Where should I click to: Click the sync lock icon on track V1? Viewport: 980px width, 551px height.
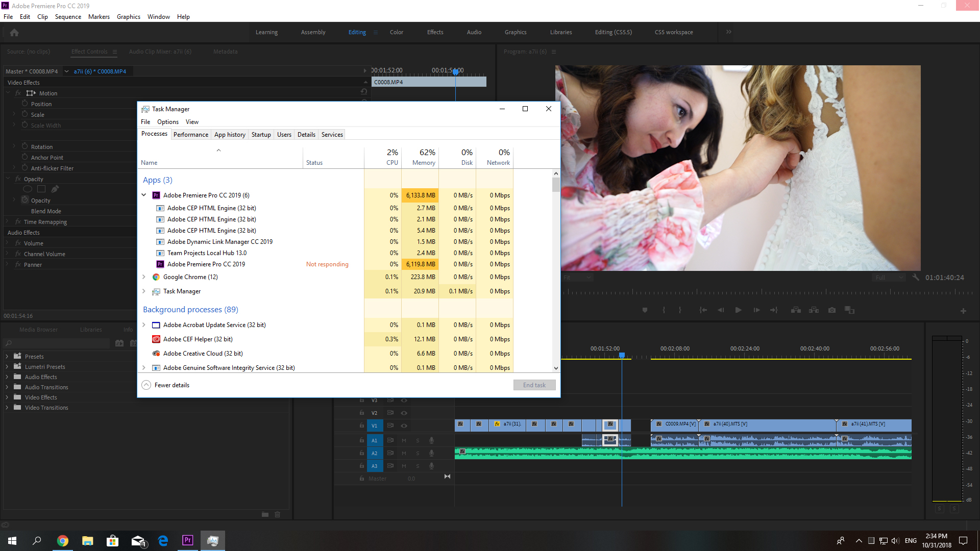tap(390, 425)
